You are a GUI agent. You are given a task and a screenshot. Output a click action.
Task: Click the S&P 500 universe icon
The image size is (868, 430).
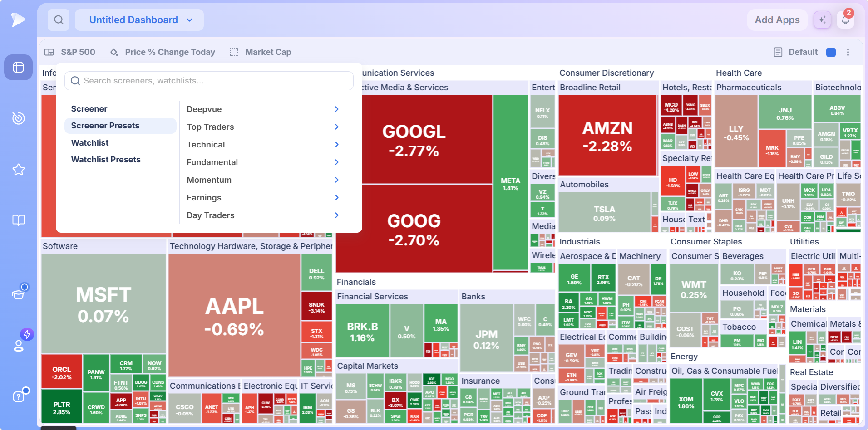point(49,52)
